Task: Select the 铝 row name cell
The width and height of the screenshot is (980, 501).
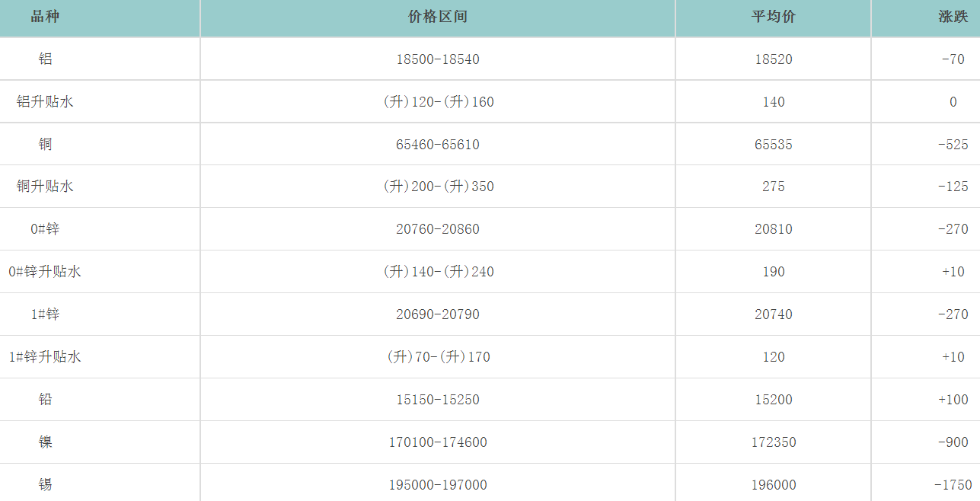Action: [x=46, y=59]
